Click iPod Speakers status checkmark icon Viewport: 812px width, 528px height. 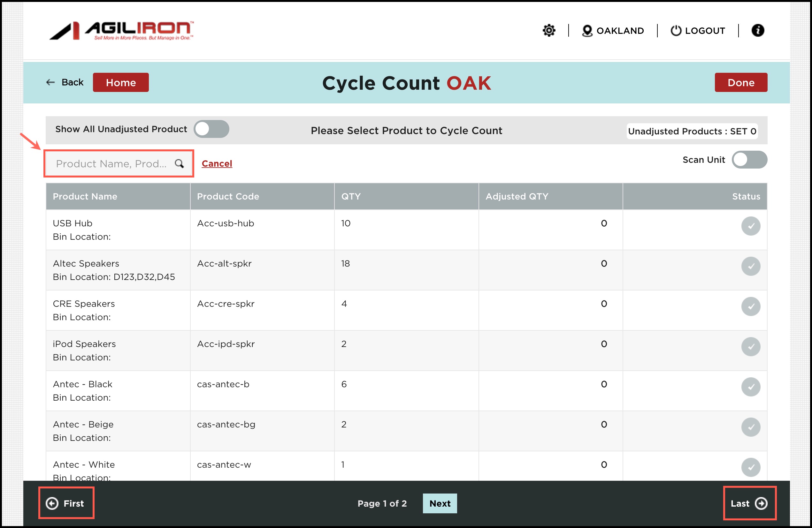750,347
